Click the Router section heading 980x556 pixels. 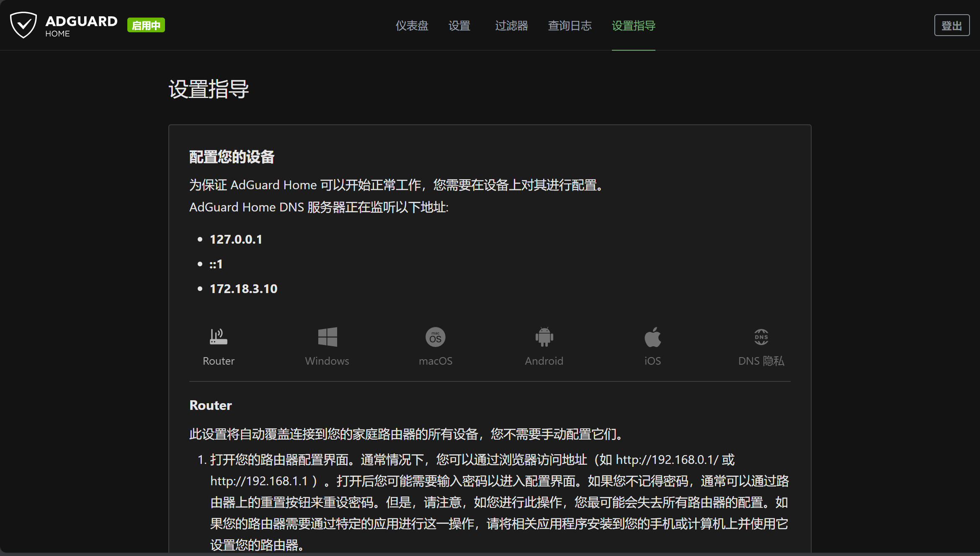(x=211, y=405)
